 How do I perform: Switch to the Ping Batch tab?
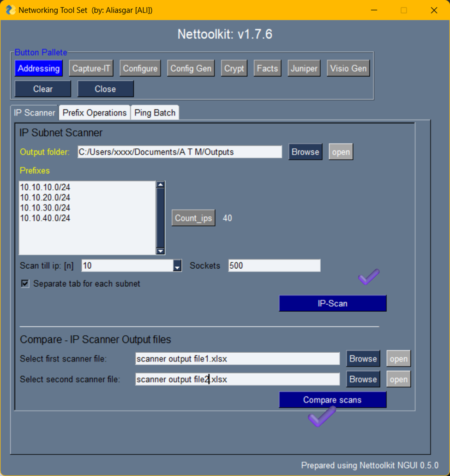click(x=155, y=113)
